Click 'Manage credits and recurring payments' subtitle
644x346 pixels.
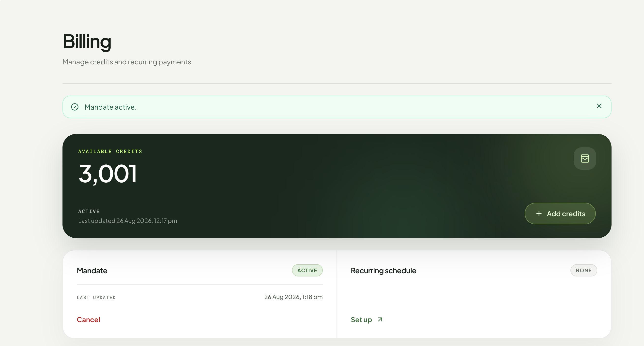click(x=127, y=62)
